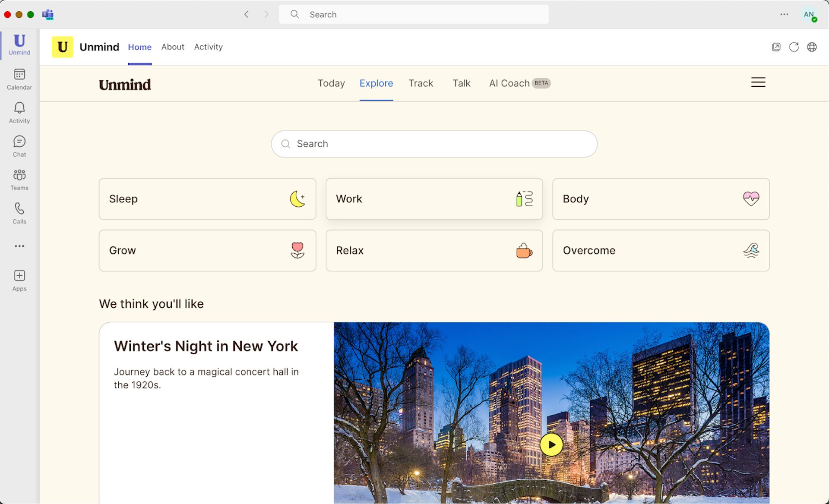Open the Sleep category card
The image size is (829, 504).
coord(207,199)
